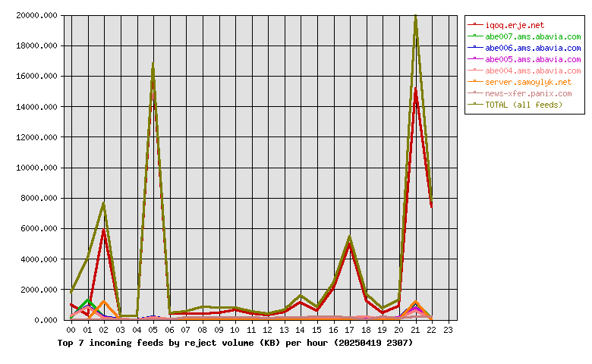Click hour 14 on the x-axis
592x364 pixels.
[x=301, y=330]
